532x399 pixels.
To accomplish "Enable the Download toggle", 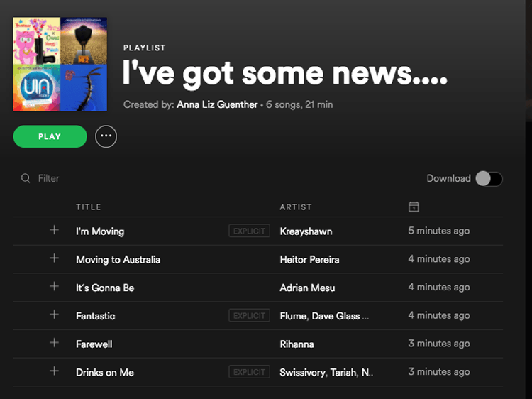I will (x=489, y=179).
